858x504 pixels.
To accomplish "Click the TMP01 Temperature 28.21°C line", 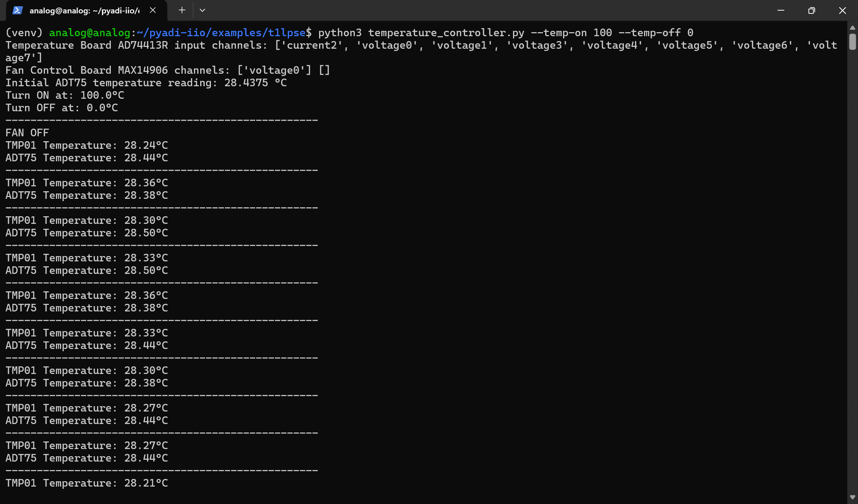I will click(86, 483).
